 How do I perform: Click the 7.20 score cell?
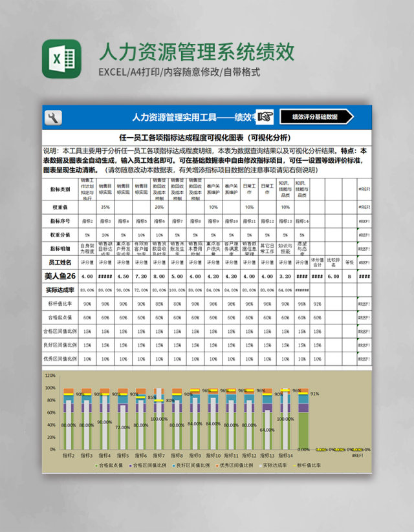pos(141,276)
